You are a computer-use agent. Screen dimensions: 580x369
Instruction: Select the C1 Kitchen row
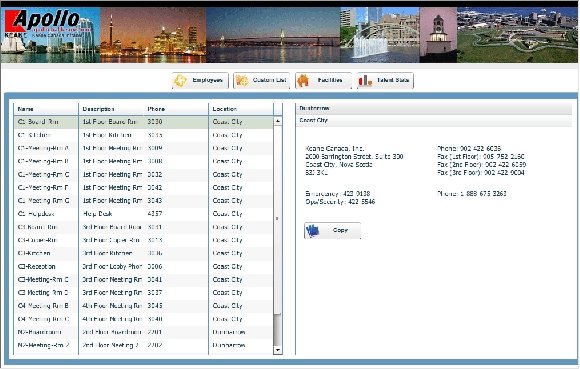[143, 135]
